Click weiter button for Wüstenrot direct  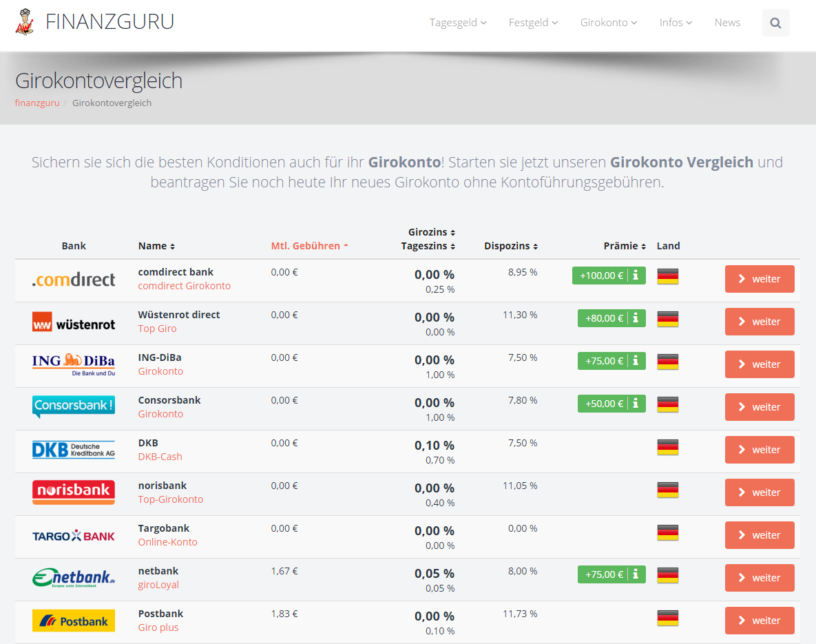coord(760,322)
